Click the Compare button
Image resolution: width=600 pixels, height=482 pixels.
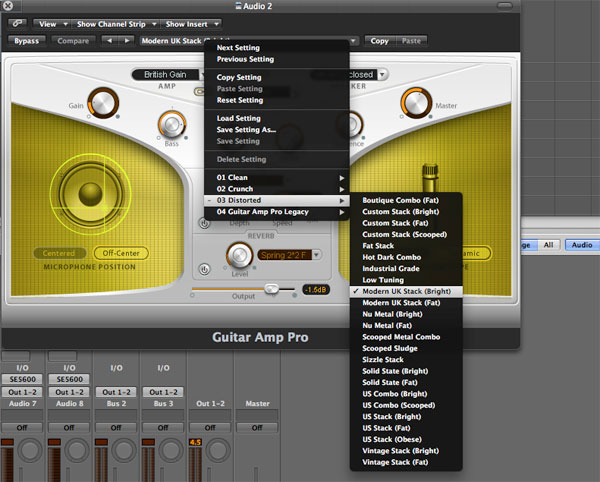click(73, 41)
